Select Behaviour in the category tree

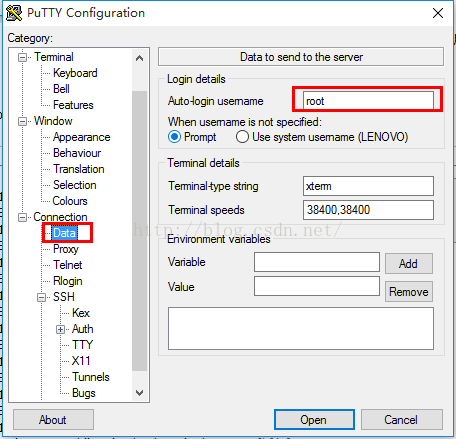point(77,153)
